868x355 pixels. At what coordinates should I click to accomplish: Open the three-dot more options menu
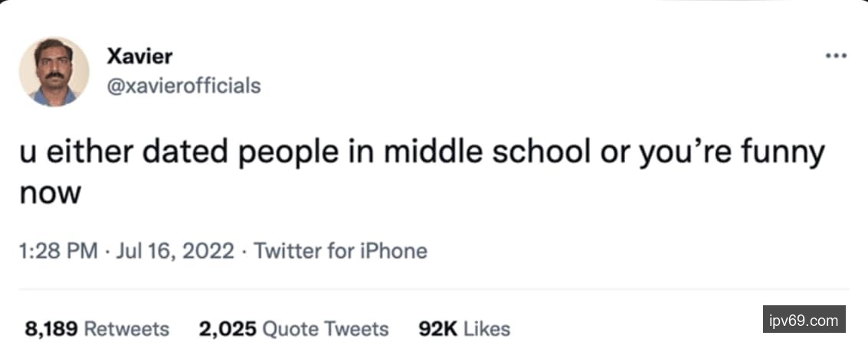coord(836,56)
